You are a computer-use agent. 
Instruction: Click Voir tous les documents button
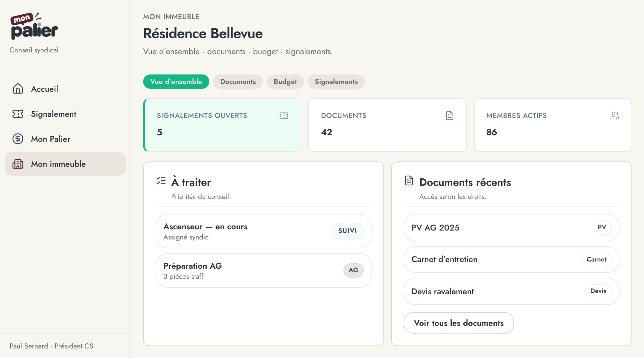tap(459, 323)
